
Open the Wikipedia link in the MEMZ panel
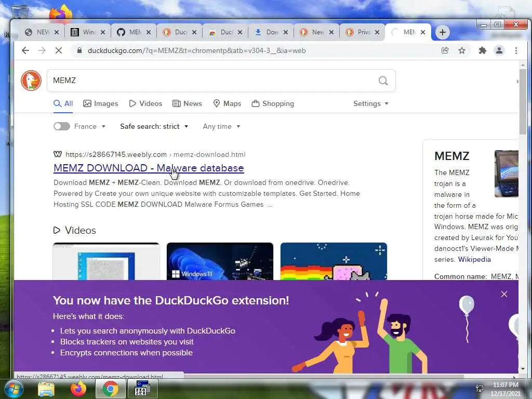coord(474,259)
